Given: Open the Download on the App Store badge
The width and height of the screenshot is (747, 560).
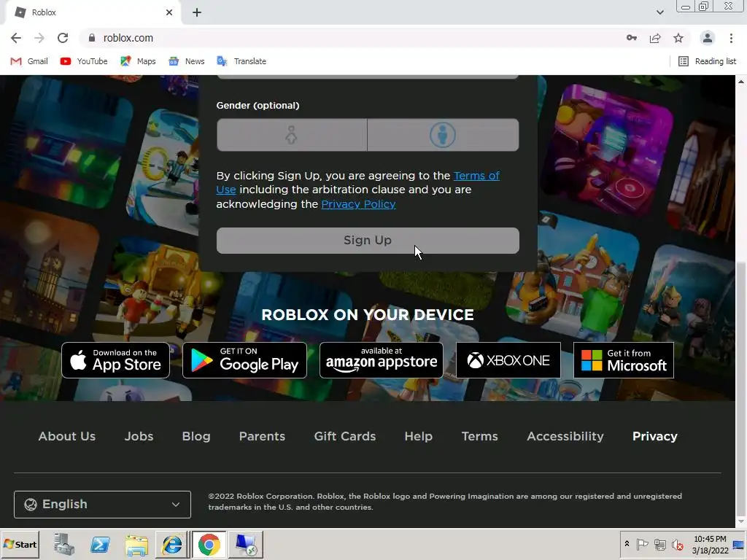Looking at the screenshot, I should (116, 360).
